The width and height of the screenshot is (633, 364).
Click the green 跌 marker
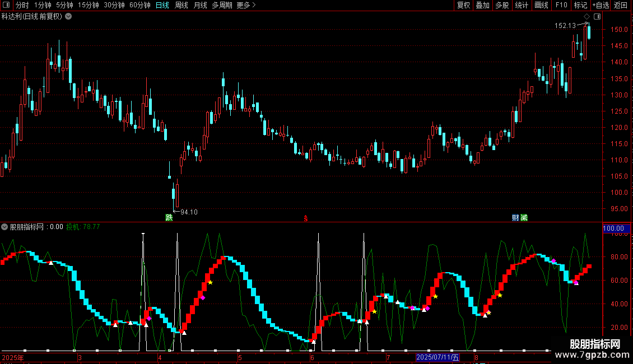169,217
